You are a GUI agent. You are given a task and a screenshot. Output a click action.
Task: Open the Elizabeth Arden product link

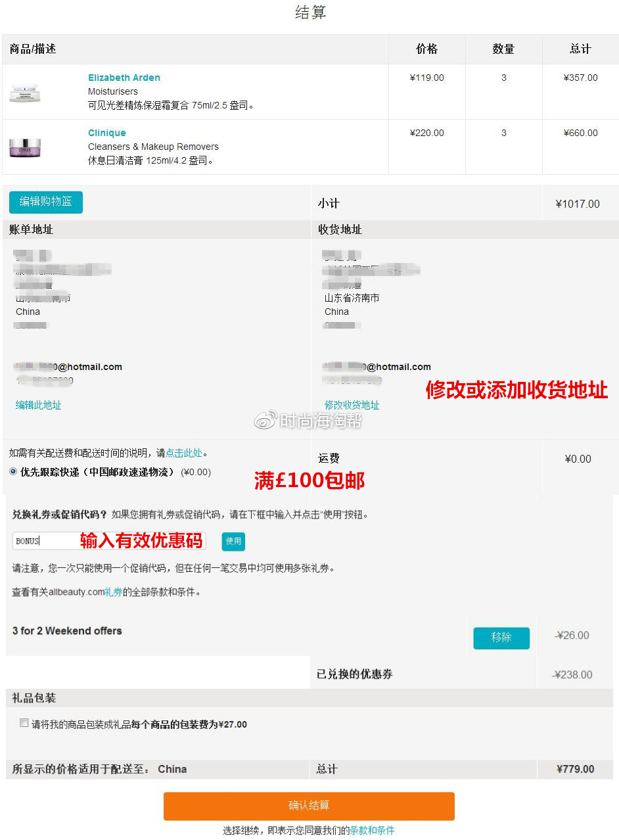pos(124,78)
